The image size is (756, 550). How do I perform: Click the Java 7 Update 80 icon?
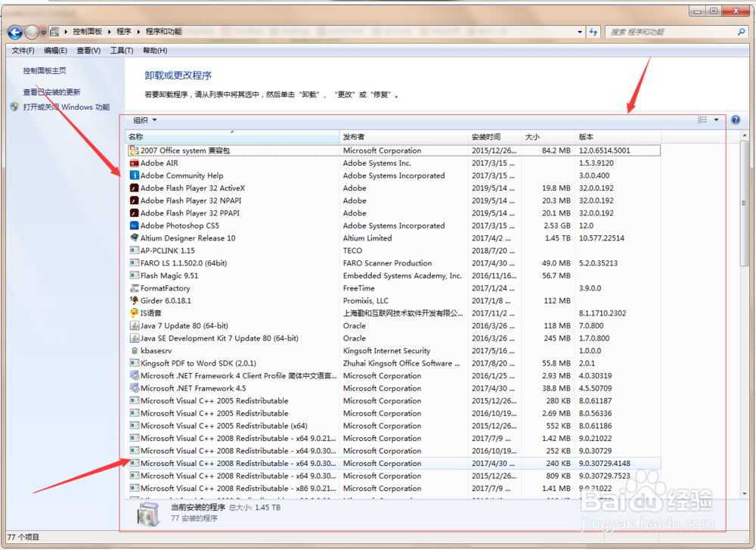point(135,325)
